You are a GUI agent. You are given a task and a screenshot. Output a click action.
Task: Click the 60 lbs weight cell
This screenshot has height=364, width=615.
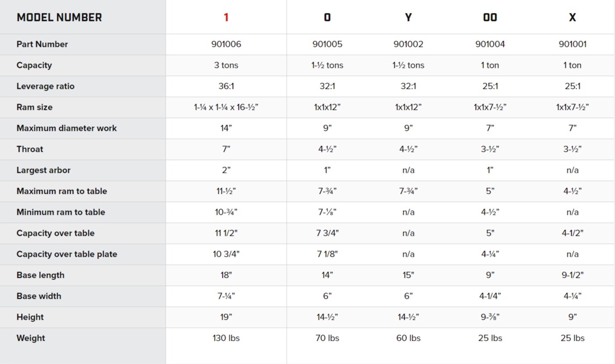point(408,338)
